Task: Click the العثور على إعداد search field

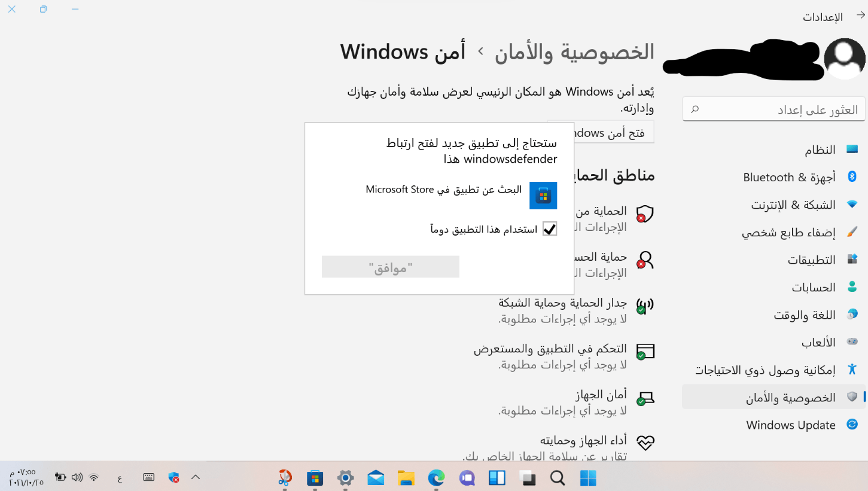Action: click(x=774, y=109)
